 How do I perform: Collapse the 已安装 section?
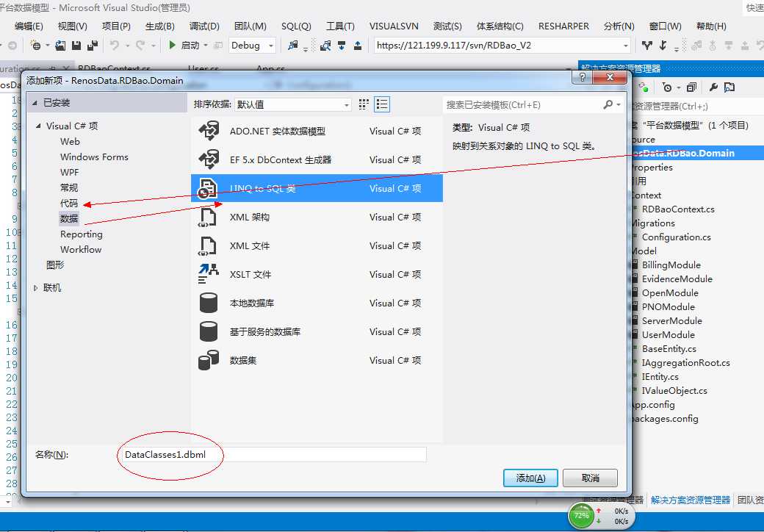pos(35,103)
